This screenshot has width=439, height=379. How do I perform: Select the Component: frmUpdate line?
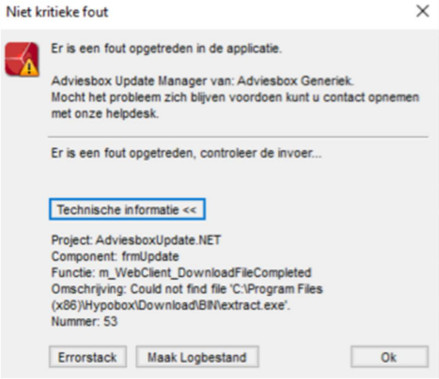point(115,256)
